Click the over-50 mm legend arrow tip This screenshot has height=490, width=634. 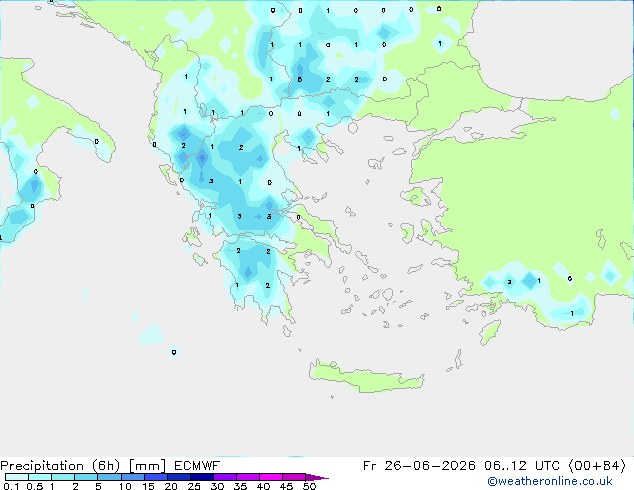click(317, 477)
